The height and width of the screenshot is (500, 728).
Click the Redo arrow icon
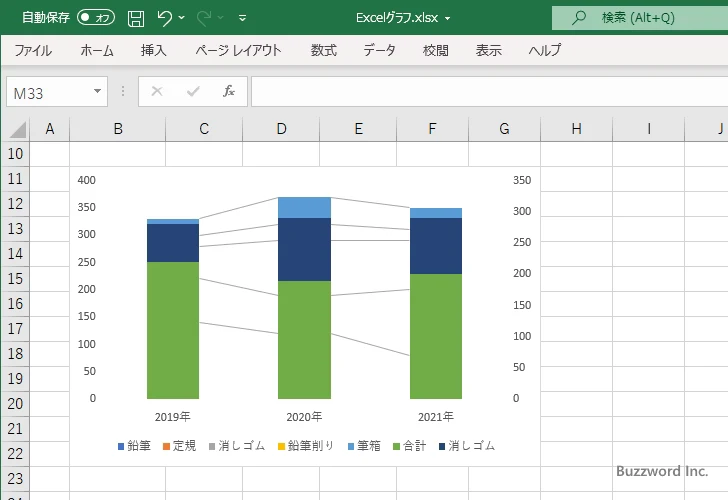pos(204,18)
